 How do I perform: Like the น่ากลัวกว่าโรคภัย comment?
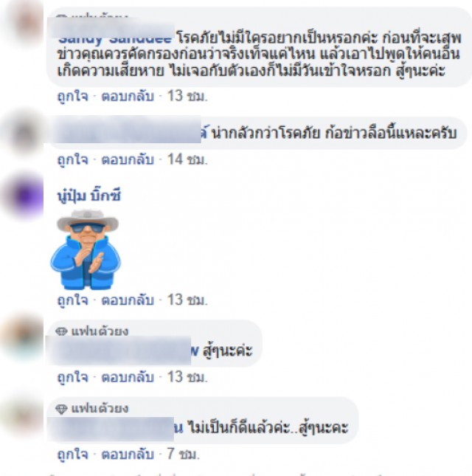click(73, 159)
